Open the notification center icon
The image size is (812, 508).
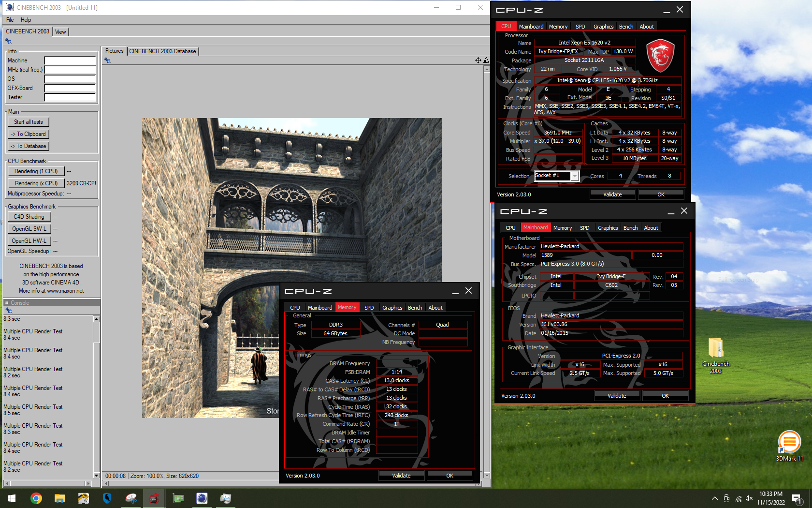[x=797, y=498]
